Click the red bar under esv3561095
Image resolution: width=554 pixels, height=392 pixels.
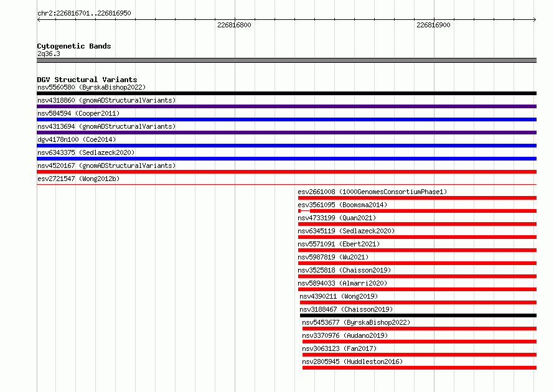click(x=417, y=211)
